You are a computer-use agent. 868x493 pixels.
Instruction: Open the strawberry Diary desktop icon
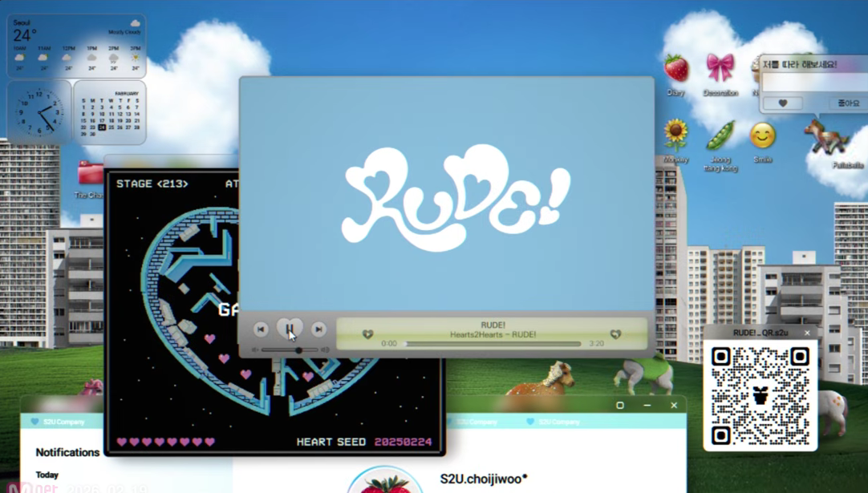(x=676, y=69)
